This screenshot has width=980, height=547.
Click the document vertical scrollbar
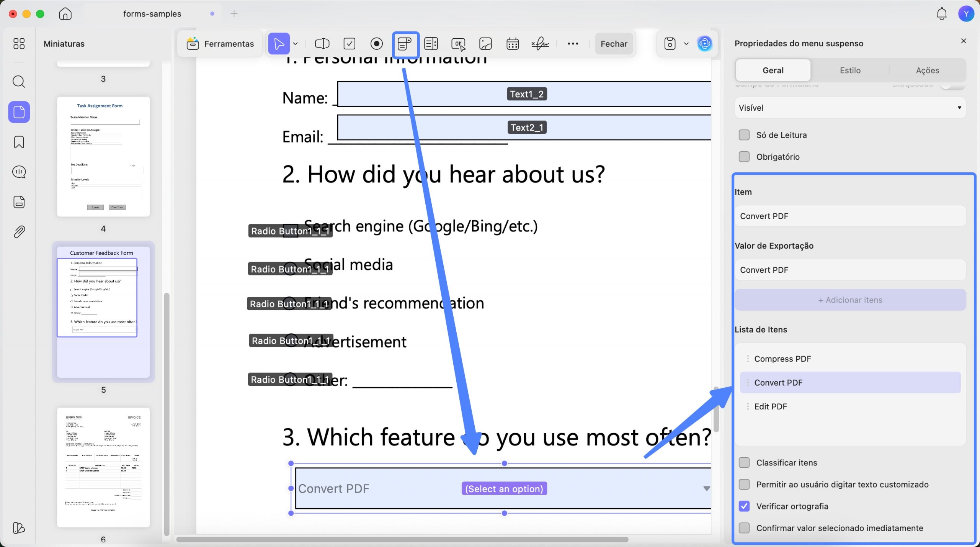point(716,409)
